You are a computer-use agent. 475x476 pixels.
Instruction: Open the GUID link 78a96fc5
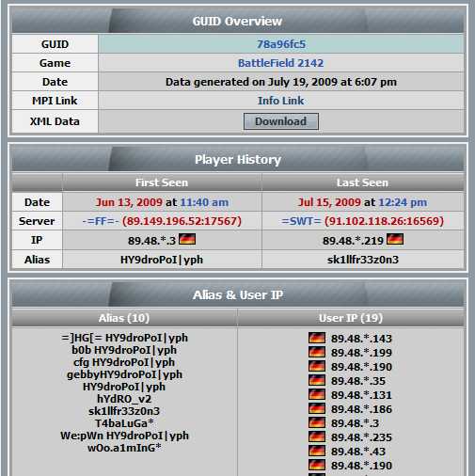click(x=281, y=44)
